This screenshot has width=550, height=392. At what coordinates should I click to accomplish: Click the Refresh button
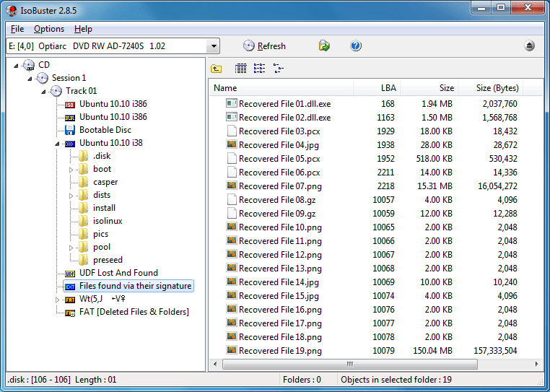coord(264,46)
